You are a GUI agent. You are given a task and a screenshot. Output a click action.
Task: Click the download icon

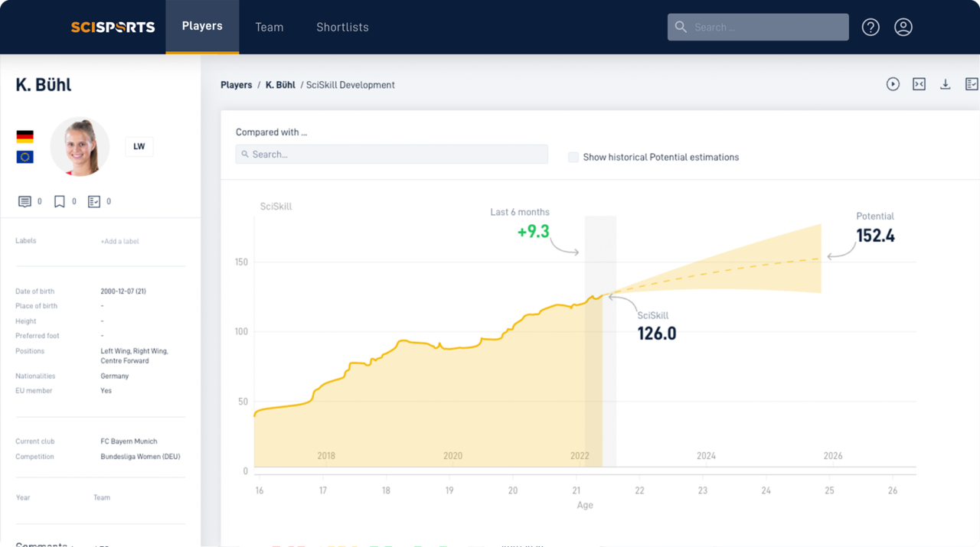click(946, 84)
